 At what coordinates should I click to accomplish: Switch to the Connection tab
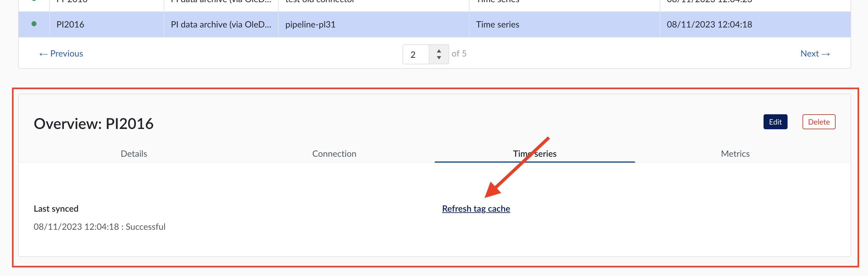pos(334,154)
